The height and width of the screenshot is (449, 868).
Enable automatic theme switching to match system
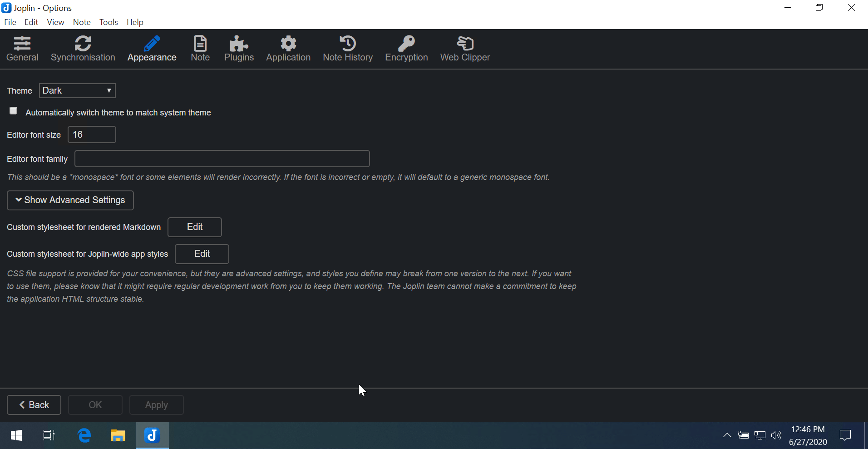13,110
